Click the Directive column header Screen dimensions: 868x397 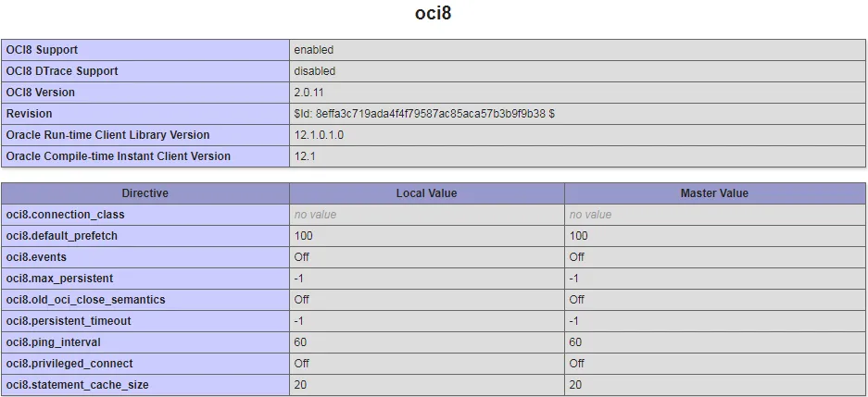(x=145, y=193)
